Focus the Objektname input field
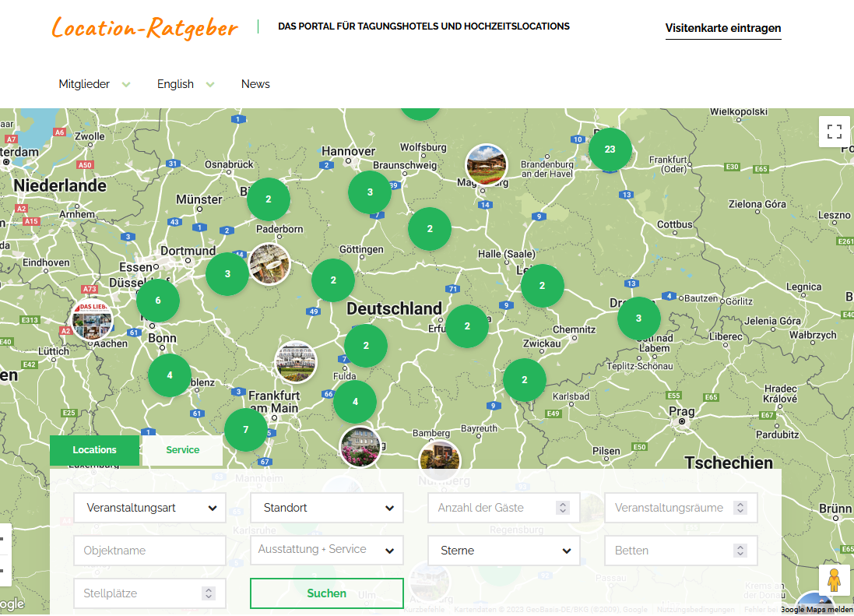This screenshot has width=854, height=616. [x=149, y=551]
